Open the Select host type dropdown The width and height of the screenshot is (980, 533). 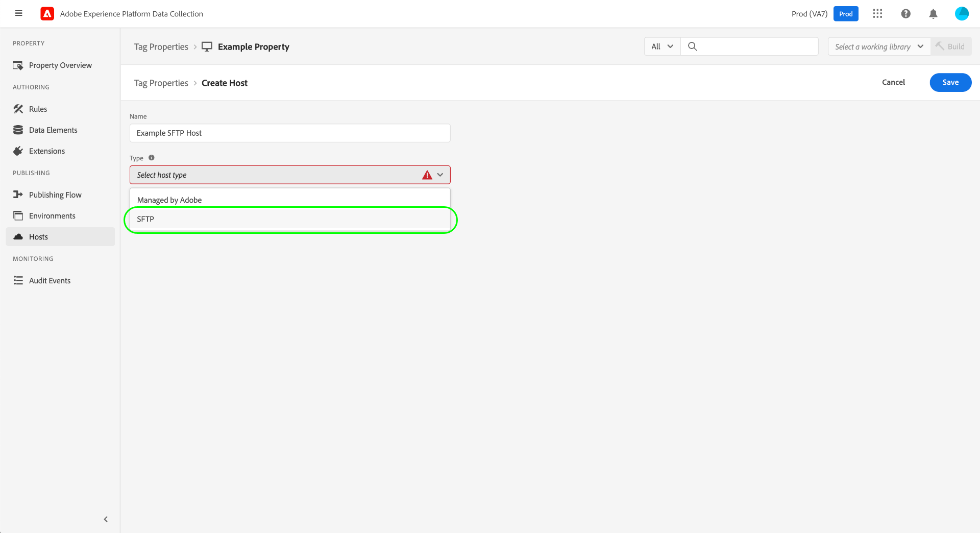point(289,175)
